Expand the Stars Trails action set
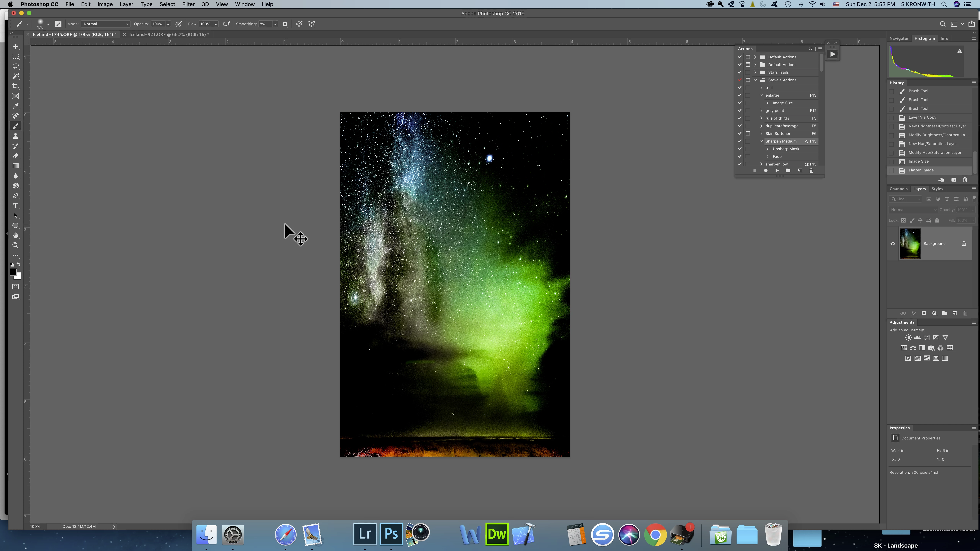The image size is (980, 551). 755,72
